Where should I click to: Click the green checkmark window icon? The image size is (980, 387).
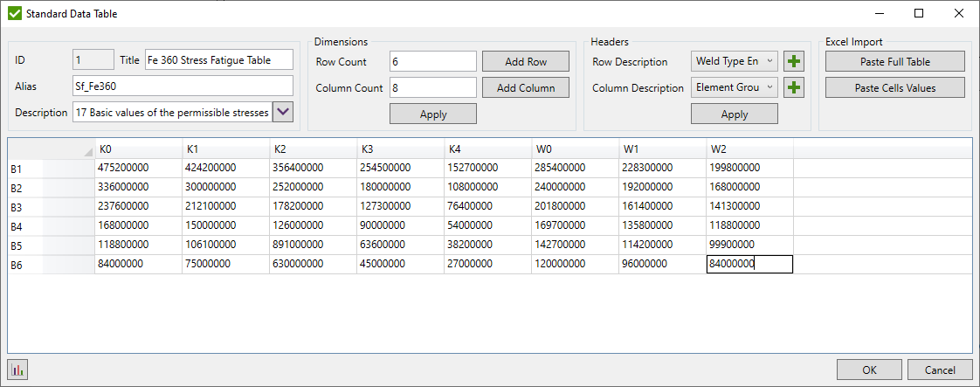(14, 14)
